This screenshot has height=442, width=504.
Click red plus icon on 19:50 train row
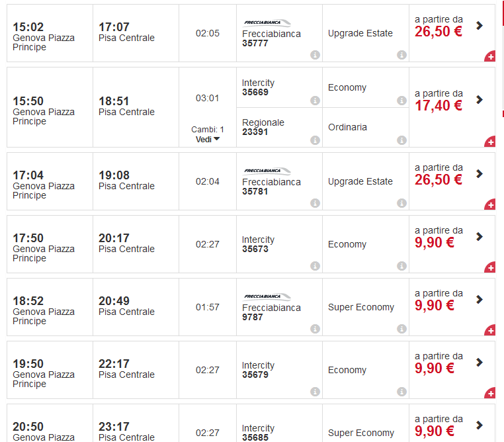pos(490,393)
